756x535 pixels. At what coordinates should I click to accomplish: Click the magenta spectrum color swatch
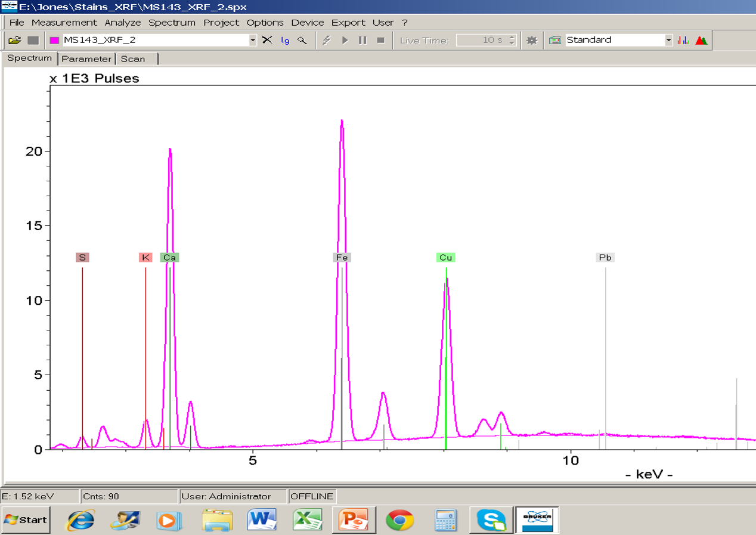pos(54,41)
